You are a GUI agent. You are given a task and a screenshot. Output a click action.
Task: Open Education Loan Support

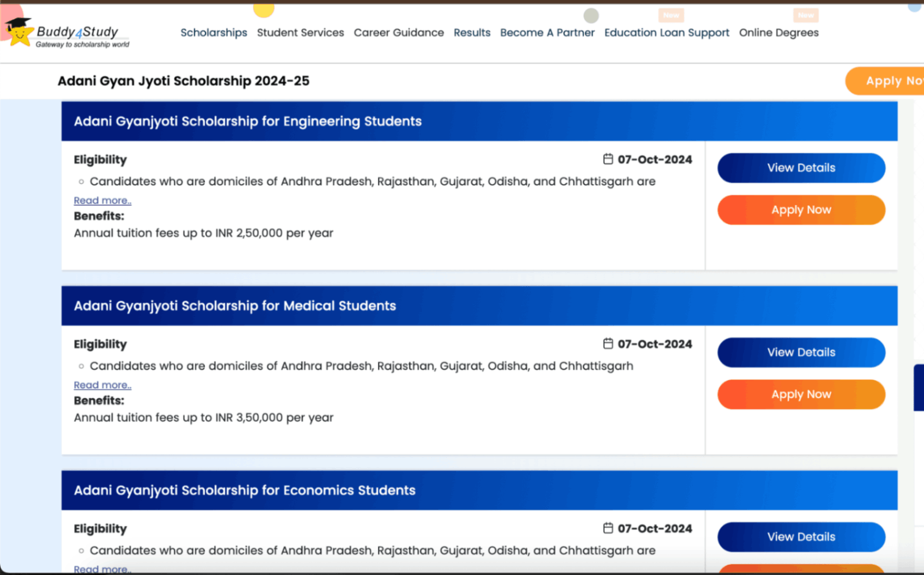click(667, 32)
